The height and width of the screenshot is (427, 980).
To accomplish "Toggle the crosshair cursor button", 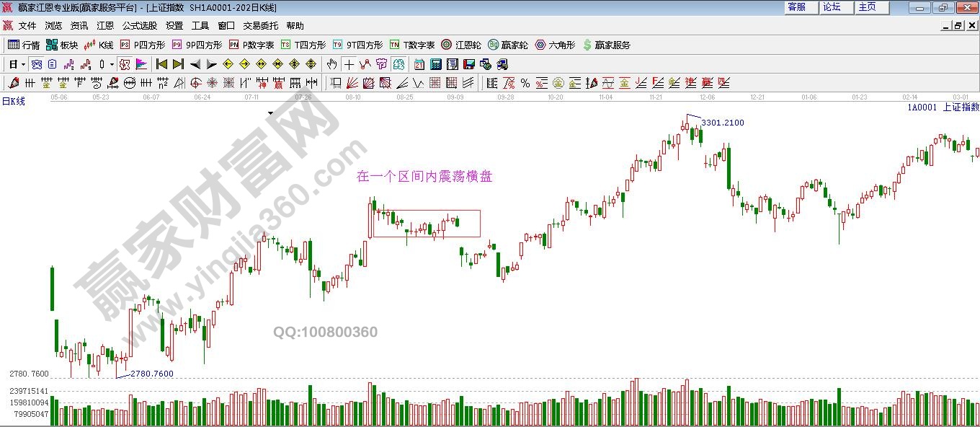I will click(x=349, y=64).
